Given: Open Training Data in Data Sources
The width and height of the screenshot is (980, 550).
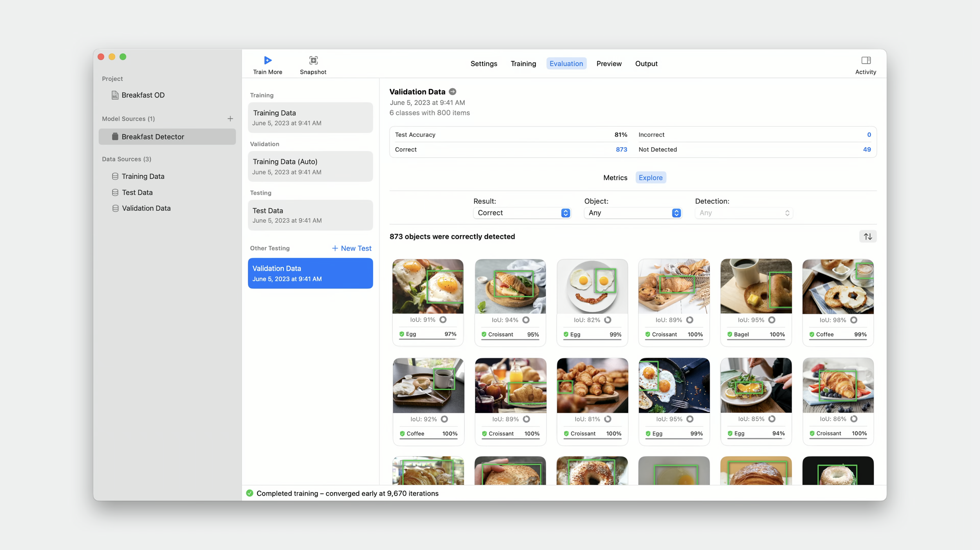Looking at the screenshot, I should point(138,176).
